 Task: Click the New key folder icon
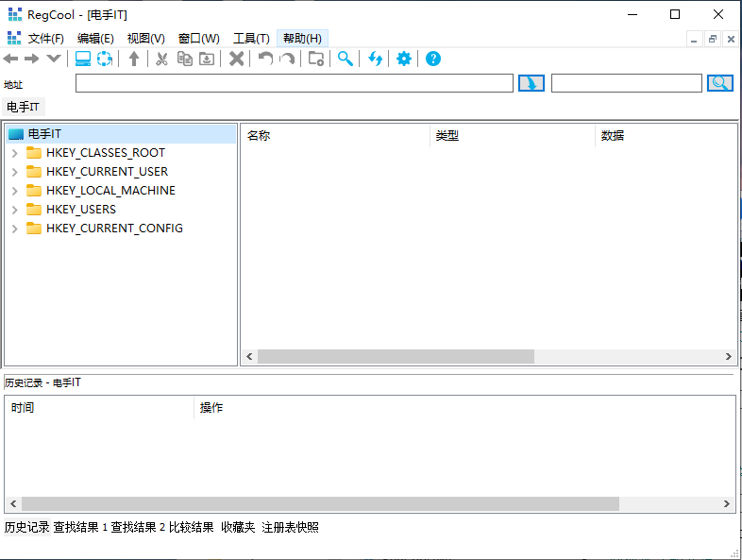point(316,59)
